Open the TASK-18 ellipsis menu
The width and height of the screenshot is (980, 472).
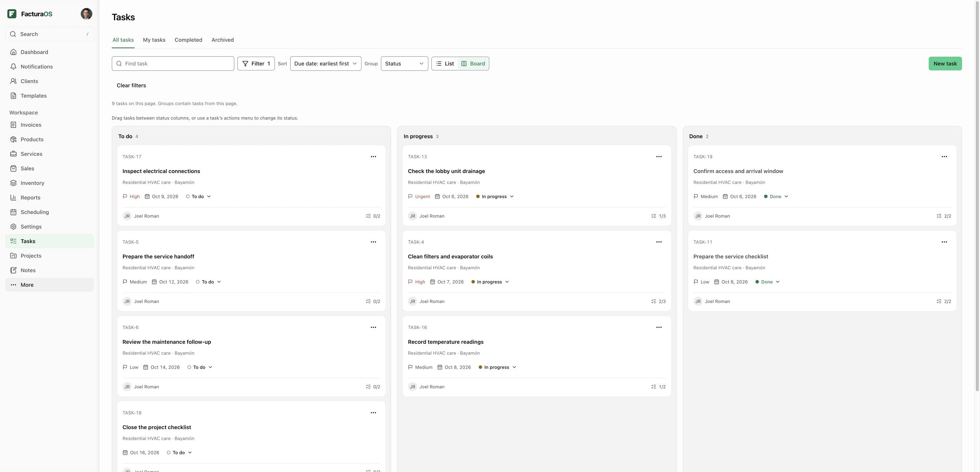click(373, 413)
